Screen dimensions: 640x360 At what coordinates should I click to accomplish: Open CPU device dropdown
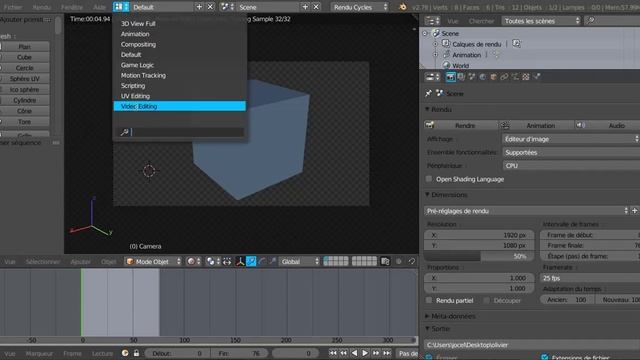click(571, 165)
